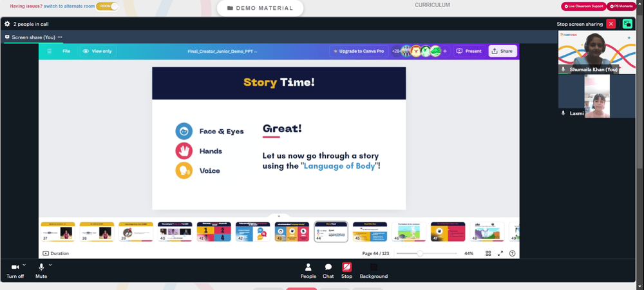
Task: Click the yellow bear collaborator avatar
Action: [416, 52]
